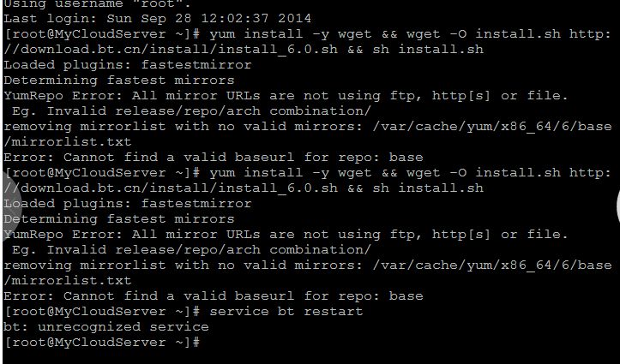
Task: Click the second 'Loaded plugins: fastestmirror' line
Action: click(x=127, y=204)
